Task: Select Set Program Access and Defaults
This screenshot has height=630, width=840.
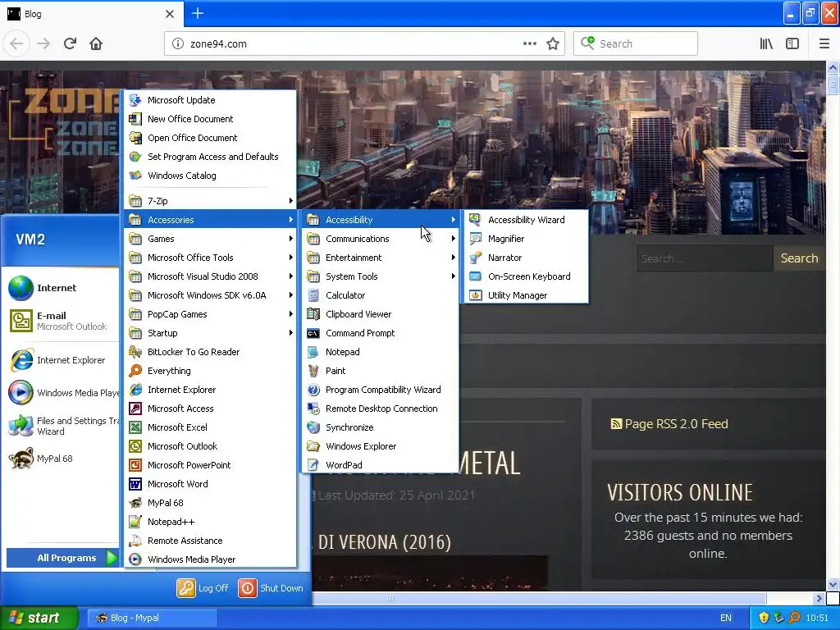Action: click(x=211, y=157)
